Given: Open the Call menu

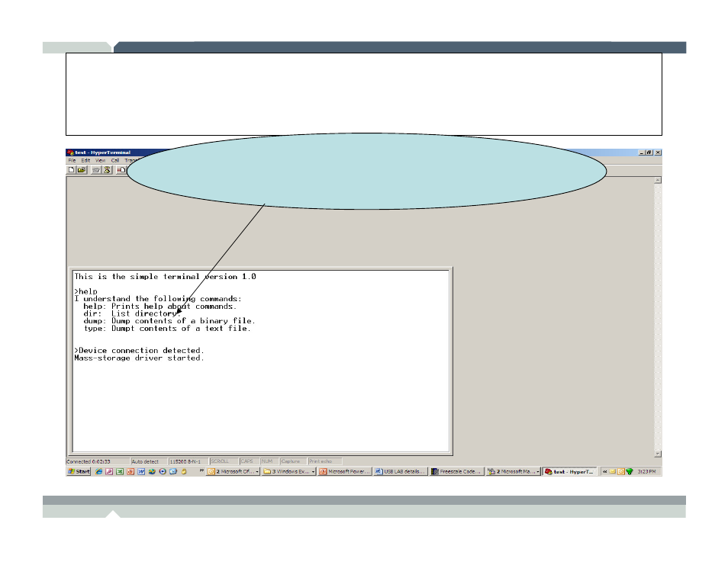Looking at the screenshot, I should tap(115, 161).
